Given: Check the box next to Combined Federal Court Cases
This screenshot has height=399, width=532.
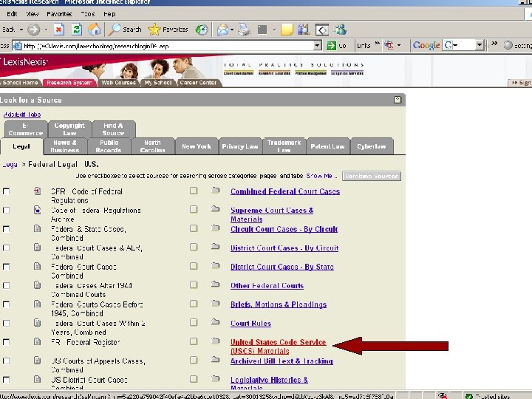Looking at the screenshot, I should pyautogui.click(x=194, y=191).
